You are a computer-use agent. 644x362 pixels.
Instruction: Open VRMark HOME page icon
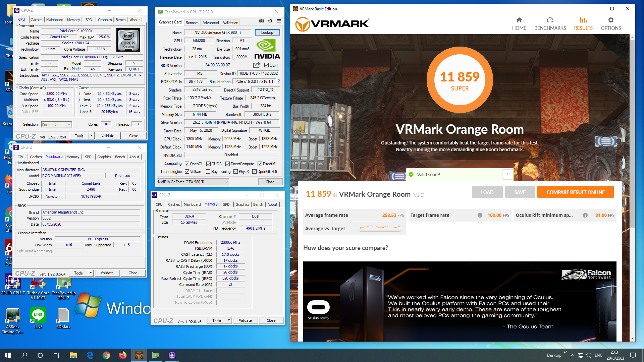[x=519, y=20]
